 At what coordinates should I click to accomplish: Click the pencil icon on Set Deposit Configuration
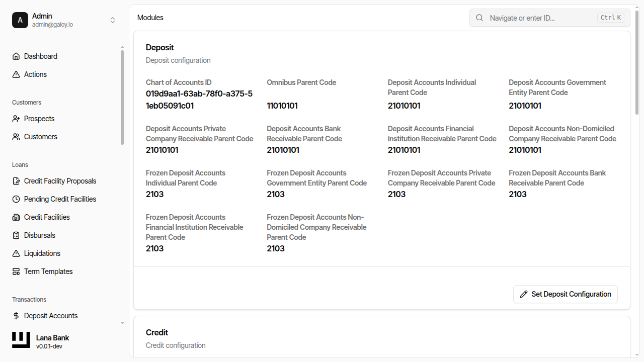524,294
